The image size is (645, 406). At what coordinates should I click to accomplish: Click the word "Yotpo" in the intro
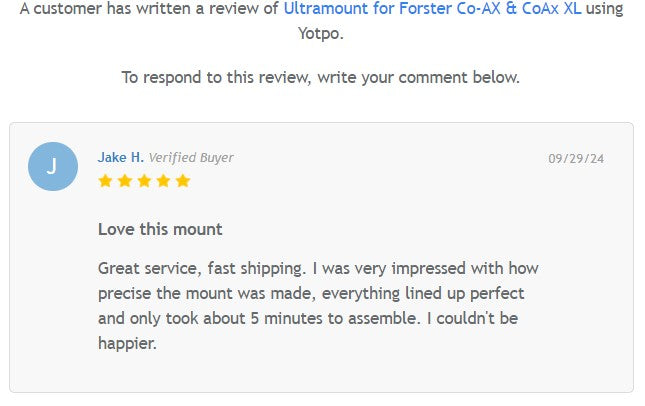click(320, 33)
